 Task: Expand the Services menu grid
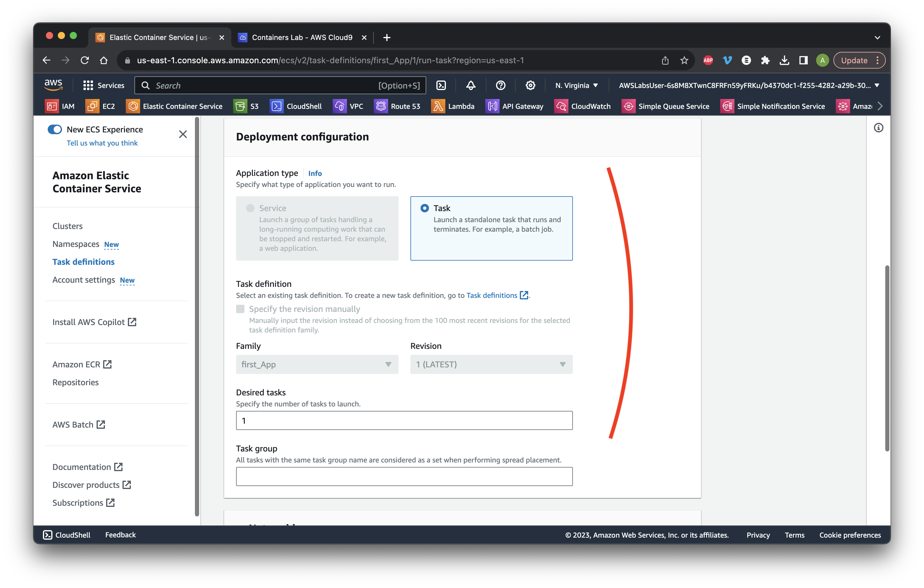(104, 85)
